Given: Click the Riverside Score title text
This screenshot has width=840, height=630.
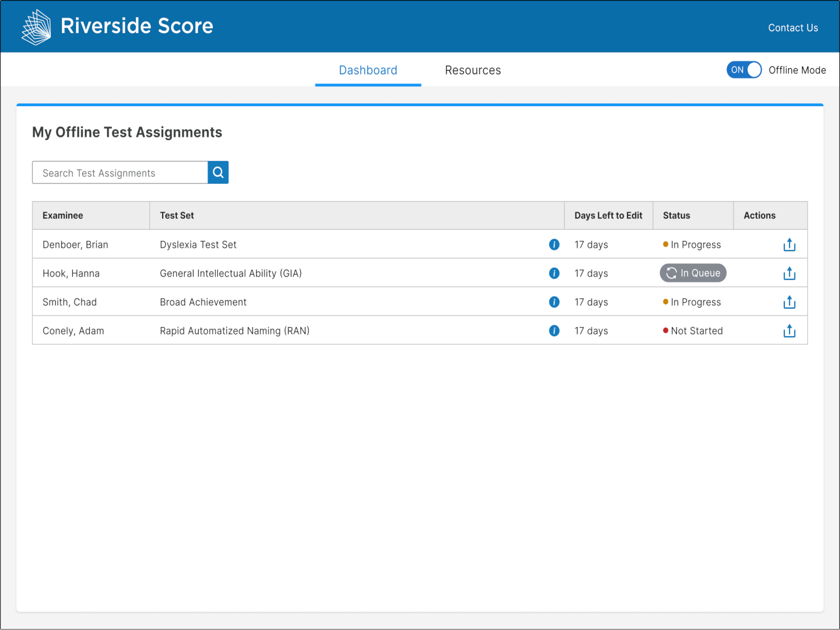Looking at the screenshot, I should click(137, 26).
